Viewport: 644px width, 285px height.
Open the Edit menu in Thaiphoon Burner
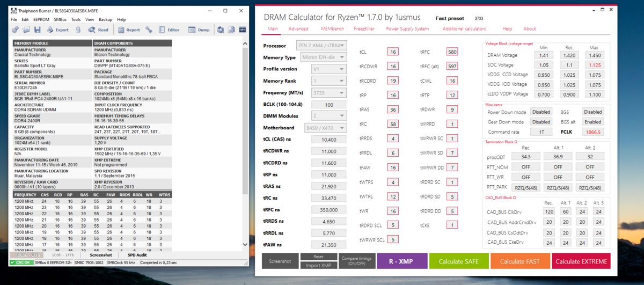pos(25,19)
